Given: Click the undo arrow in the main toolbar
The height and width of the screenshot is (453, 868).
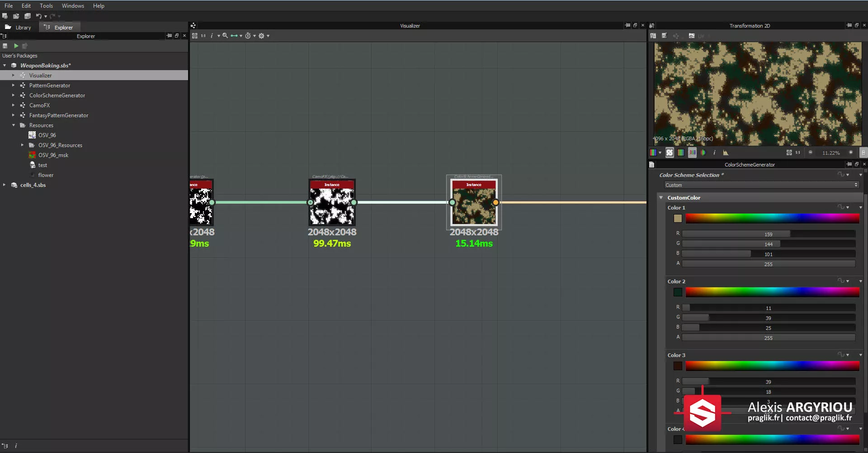Looking at the screenshot, I should [39, 16].
